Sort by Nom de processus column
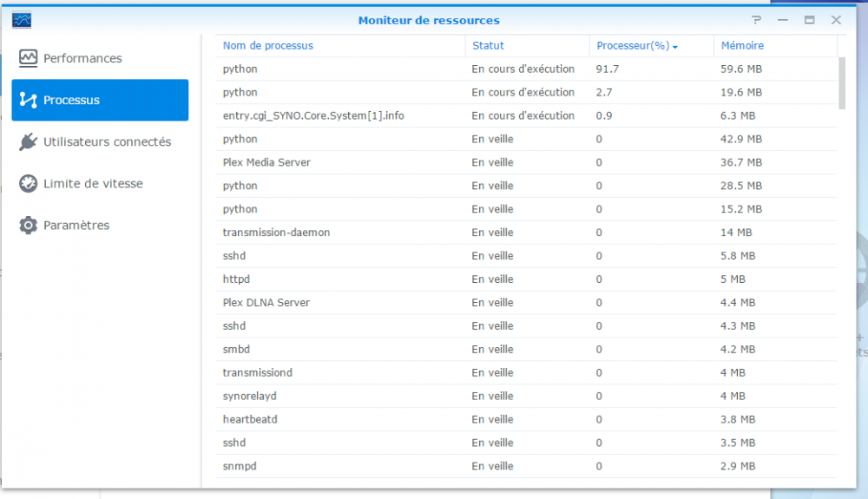 (x=267, y=45)
